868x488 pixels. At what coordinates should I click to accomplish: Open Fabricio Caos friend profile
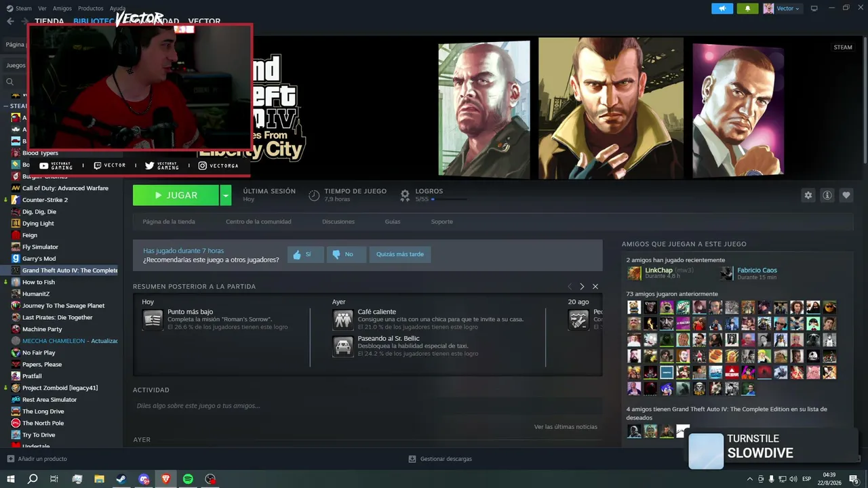click(x=757, y=270)
